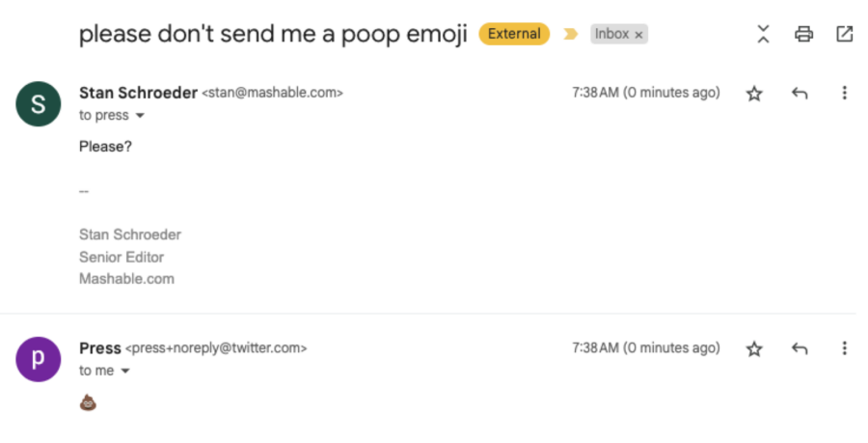Viewport: 868px width, 443px height.
Task: Click the Inbox label text
Action: tap(611, 34)
